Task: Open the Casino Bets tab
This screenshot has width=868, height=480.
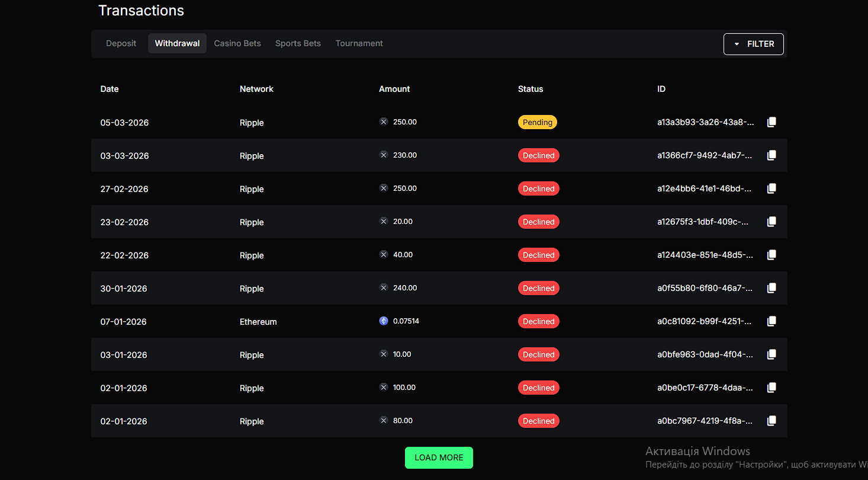Action: 237,43
